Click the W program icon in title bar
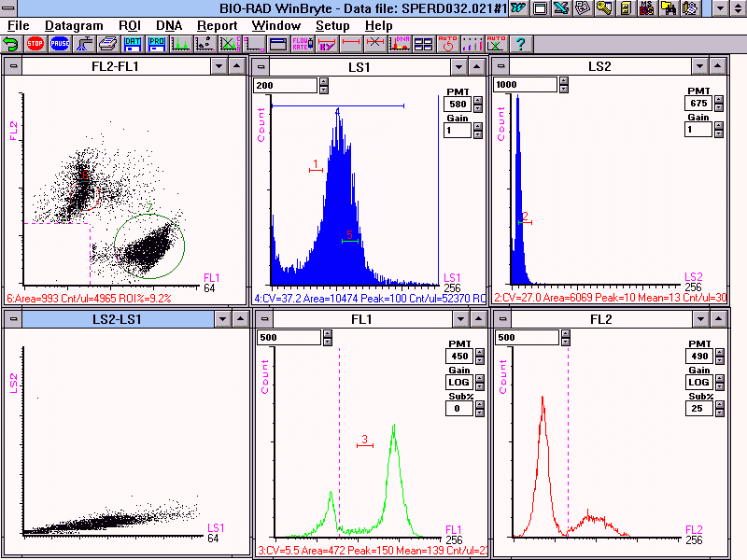 coord(518,8)
